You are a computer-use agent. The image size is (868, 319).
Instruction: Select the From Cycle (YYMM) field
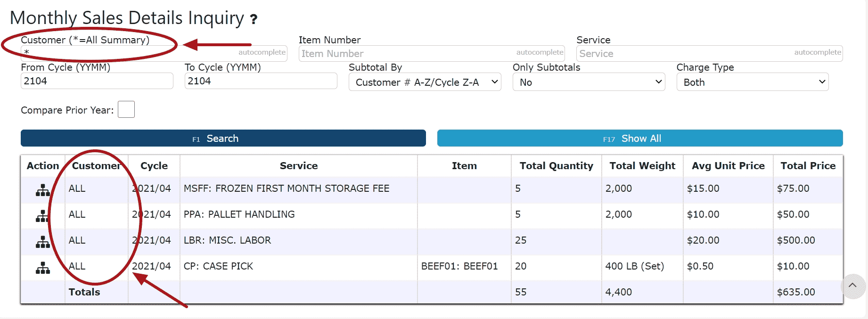point(97,81)
